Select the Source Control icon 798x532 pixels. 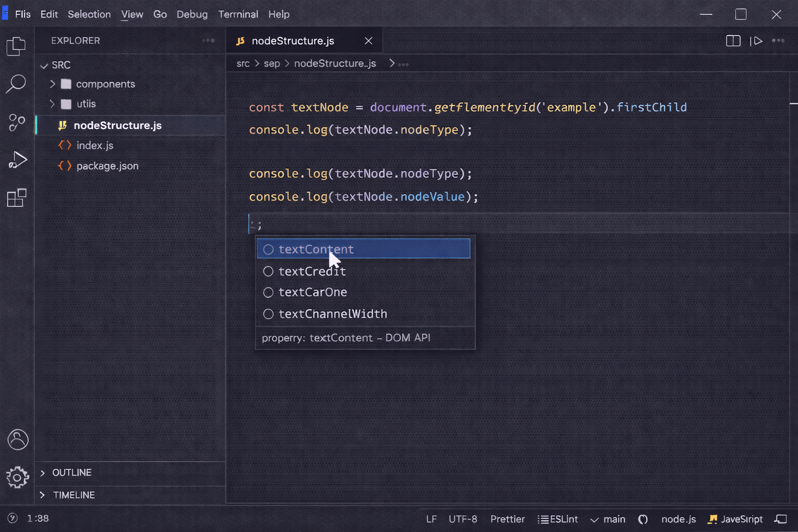click(x=16, y=123)
